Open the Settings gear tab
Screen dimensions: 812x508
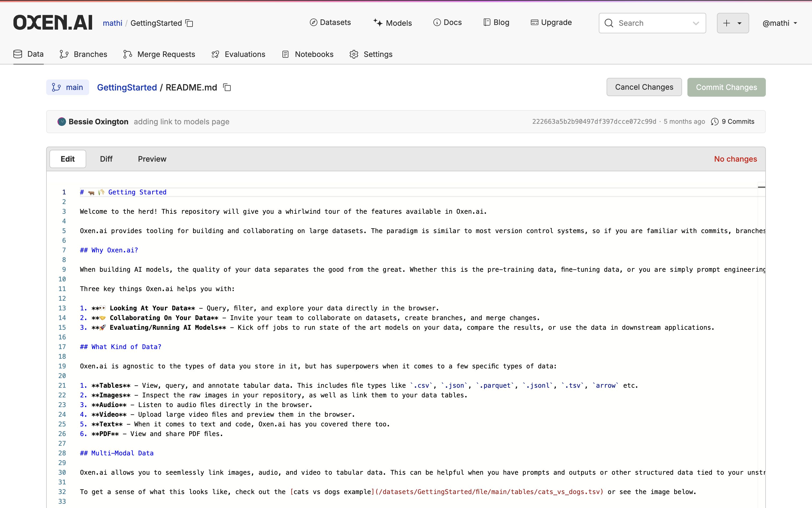coord(371,54)
